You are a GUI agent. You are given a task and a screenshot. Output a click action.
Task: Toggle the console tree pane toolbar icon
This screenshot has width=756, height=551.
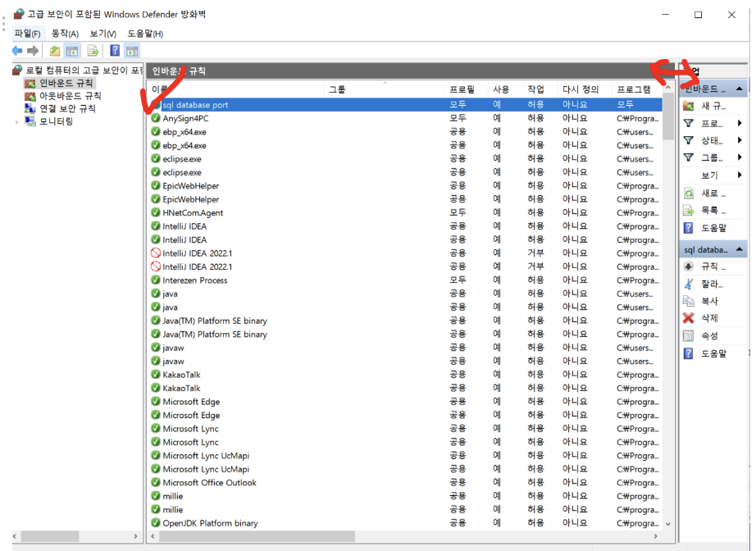coord(72,51)
